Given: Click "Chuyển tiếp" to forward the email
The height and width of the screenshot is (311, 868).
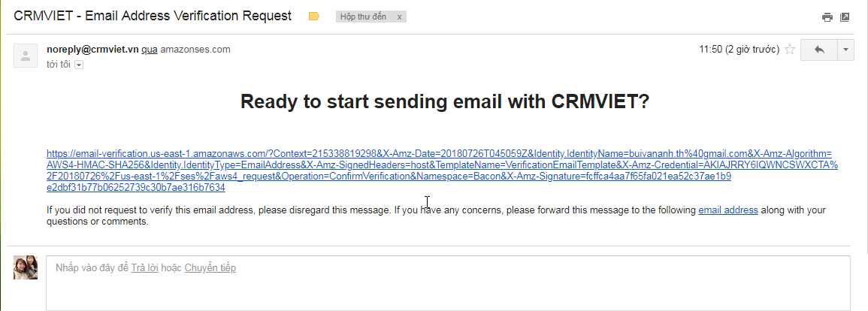Looking at the screenshot, I should click(x=210, y=268).
